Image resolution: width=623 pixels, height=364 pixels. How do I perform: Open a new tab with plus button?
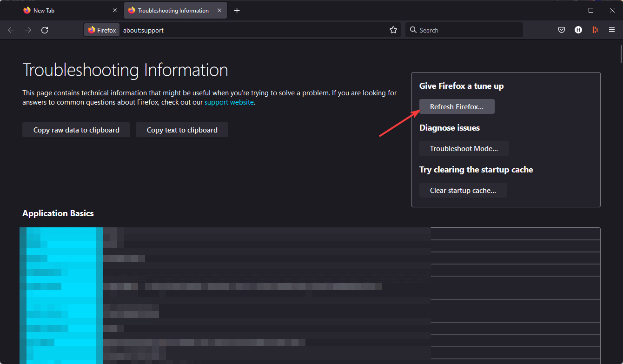[237, 10]
